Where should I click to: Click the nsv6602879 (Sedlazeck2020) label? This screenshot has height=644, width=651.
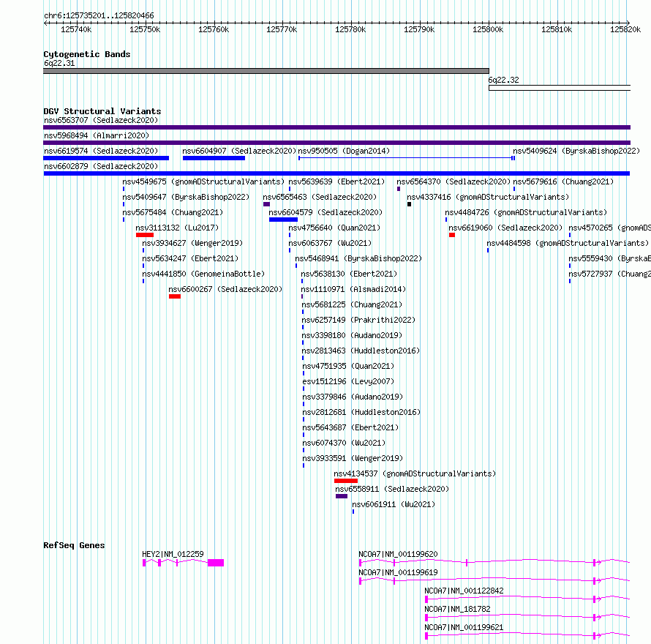pyautogui.click(x=101, y=166)
